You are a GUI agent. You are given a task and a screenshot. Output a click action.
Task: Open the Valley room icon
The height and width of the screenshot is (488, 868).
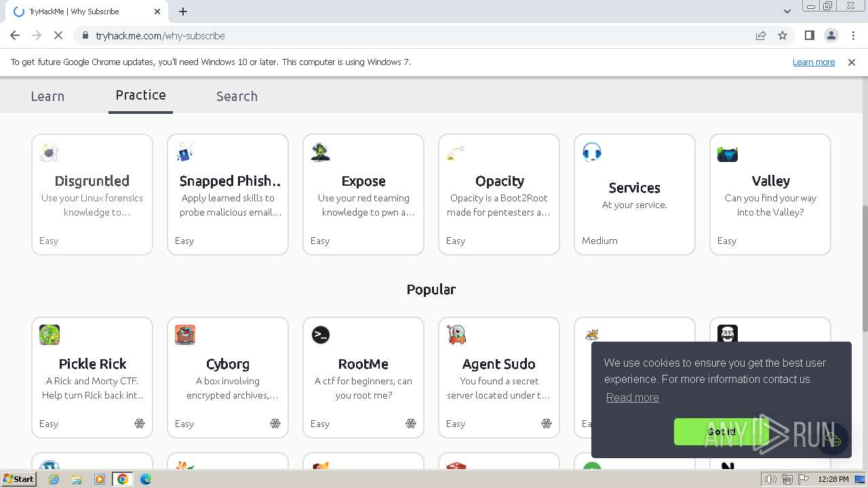(x=728, y=154)
